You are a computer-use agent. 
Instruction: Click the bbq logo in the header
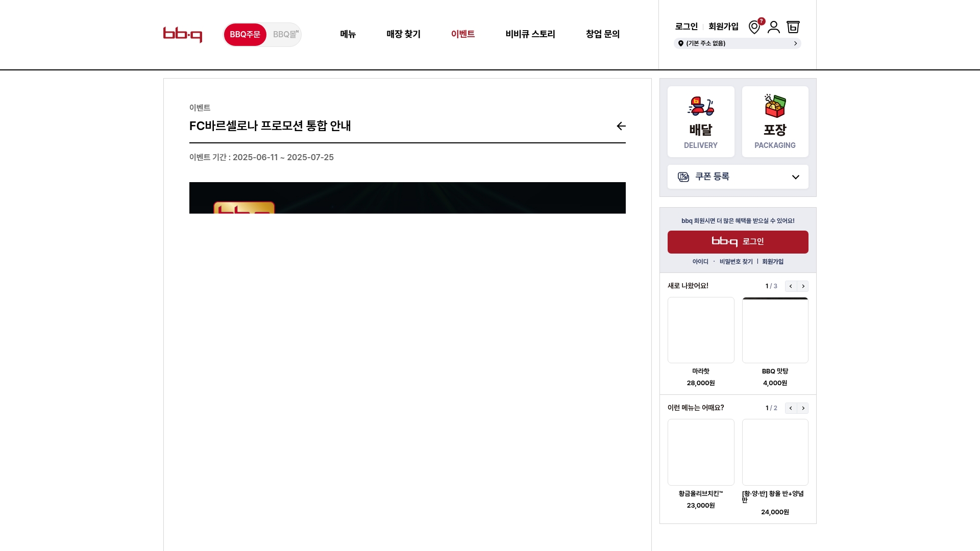pyautogui.click(x=183, y=35)
